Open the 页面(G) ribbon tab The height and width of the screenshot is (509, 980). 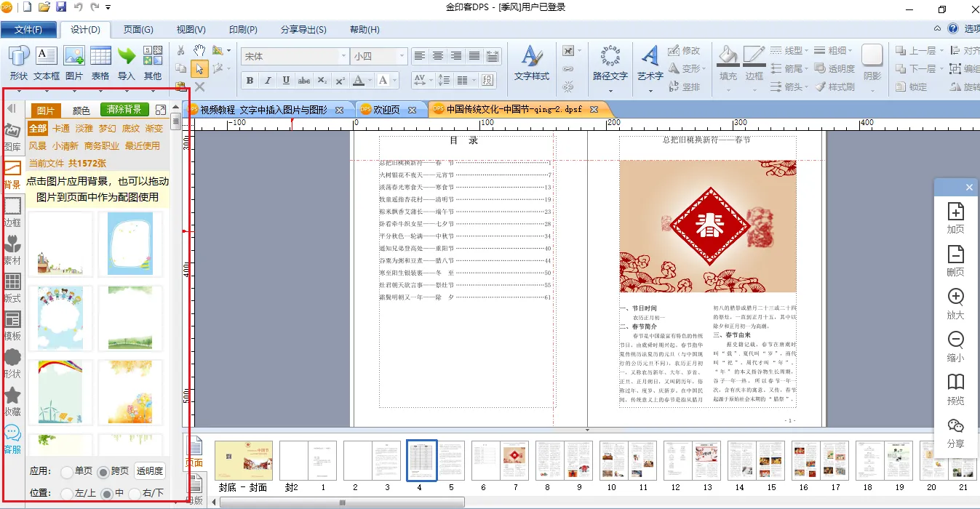[x=138, y=30]
